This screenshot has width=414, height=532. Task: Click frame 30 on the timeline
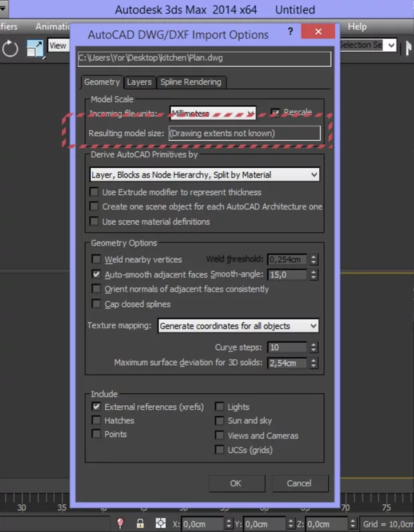22,507
